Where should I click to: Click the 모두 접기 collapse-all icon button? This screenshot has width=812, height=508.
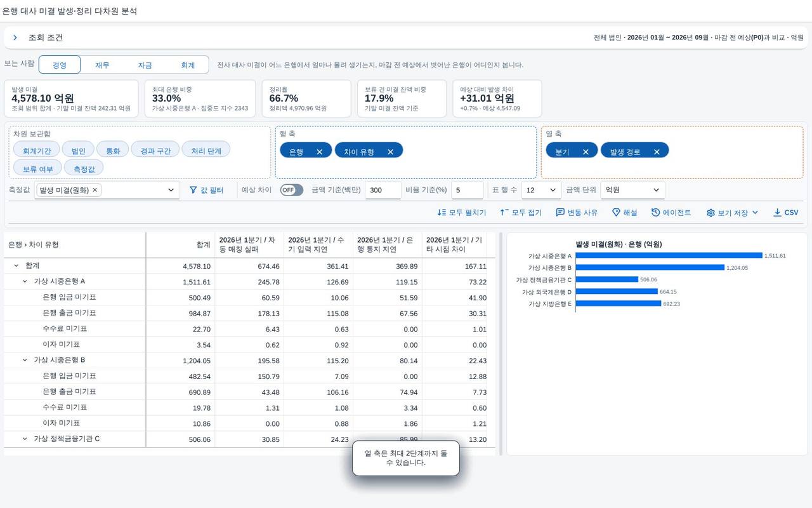pos(521,213)
